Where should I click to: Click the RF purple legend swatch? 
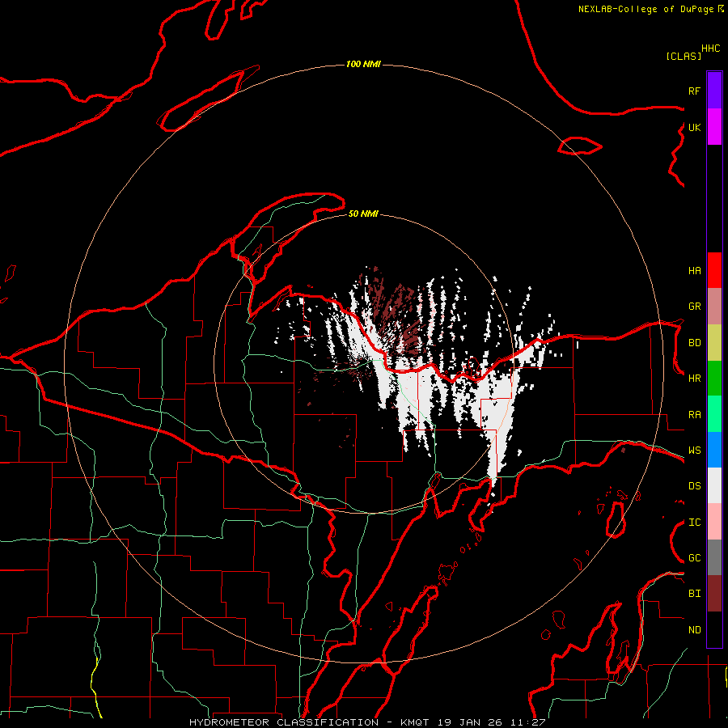pos(714,91)
